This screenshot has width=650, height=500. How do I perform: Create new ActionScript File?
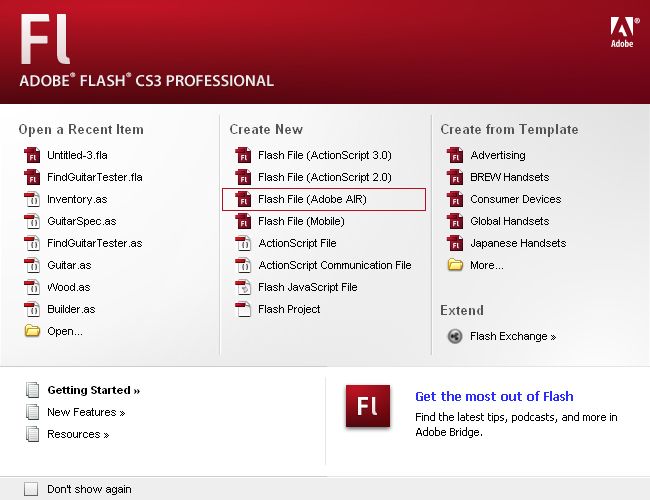coord(297,243)
